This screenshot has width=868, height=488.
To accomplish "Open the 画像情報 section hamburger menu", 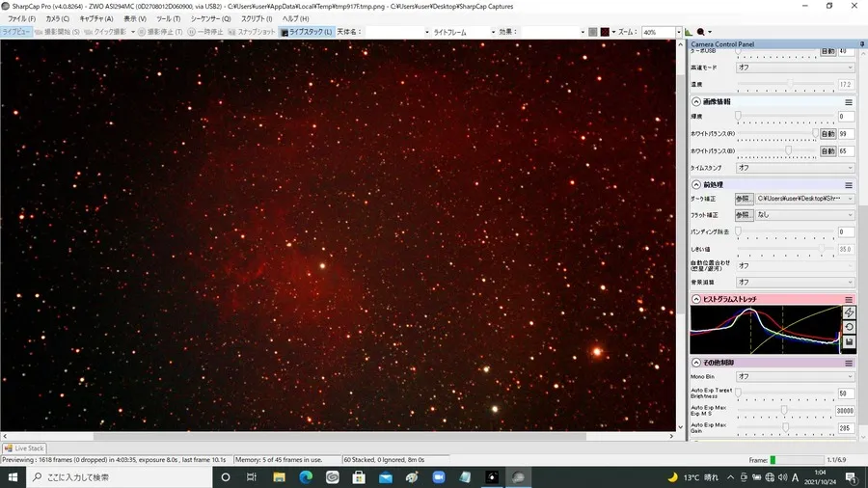I will 848,102.
